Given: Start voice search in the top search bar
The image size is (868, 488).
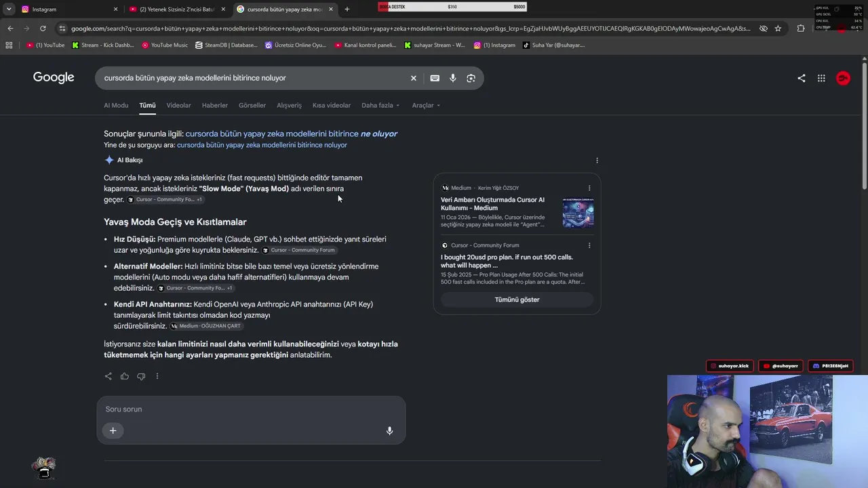Looking at the screenshot, I should [x=453, y=78].
